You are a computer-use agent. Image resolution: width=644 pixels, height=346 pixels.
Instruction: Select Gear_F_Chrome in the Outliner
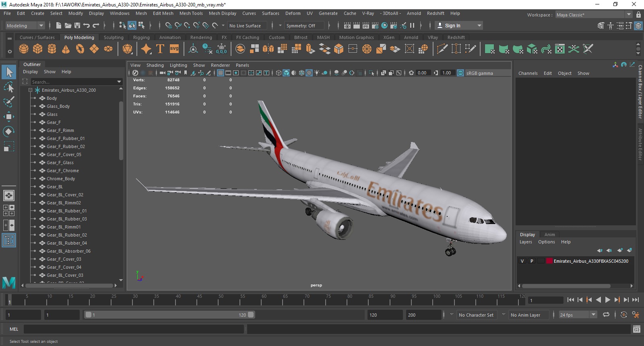coord(63,171)
